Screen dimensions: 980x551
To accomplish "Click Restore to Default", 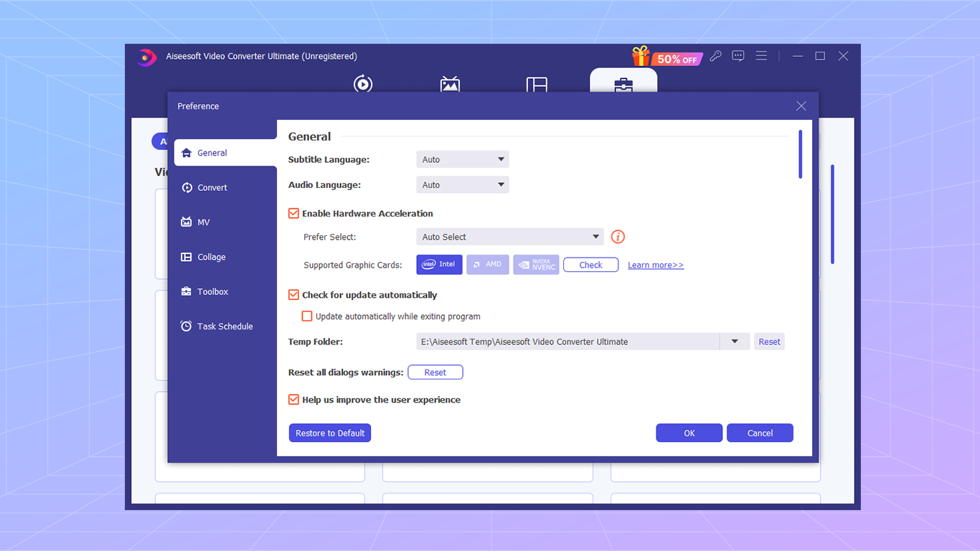I will coord(329,433).
